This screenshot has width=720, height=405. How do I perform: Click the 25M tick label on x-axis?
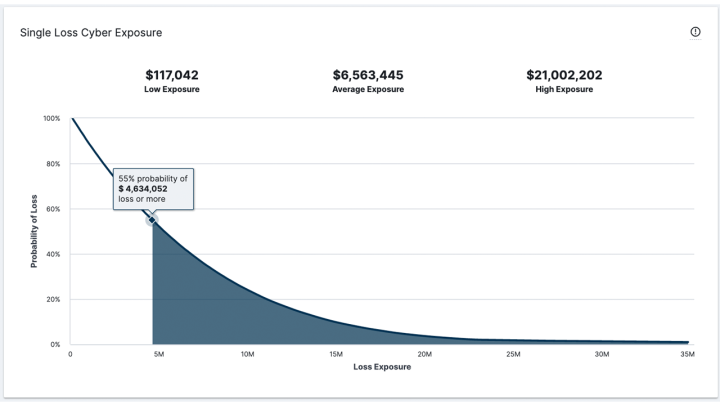(x=513, y=354)
